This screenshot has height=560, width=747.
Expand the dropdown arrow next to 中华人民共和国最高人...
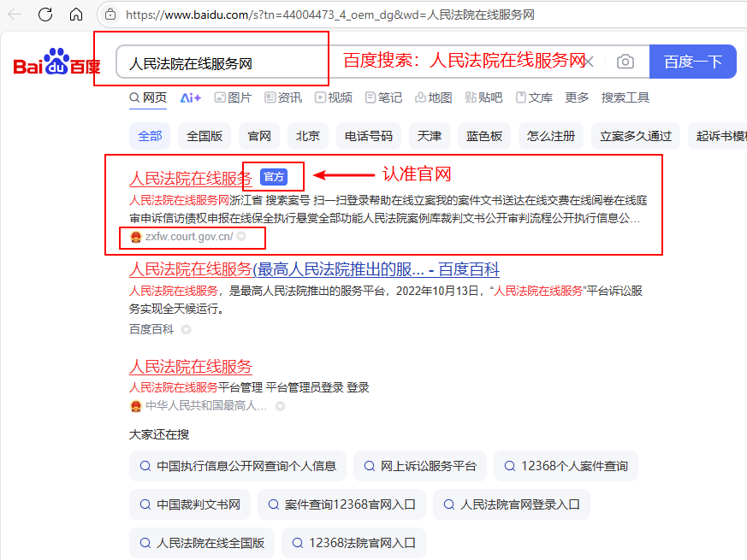(280, 406)
